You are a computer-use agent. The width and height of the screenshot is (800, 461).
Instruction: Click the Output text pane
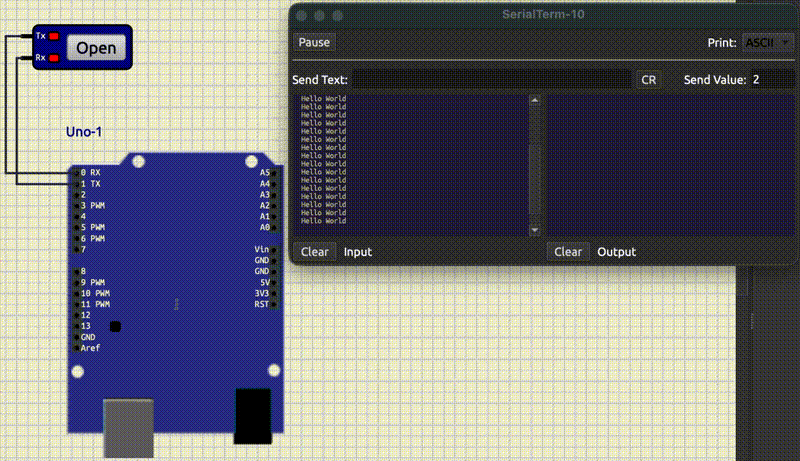pyautogui.click(x=671, y=165)
